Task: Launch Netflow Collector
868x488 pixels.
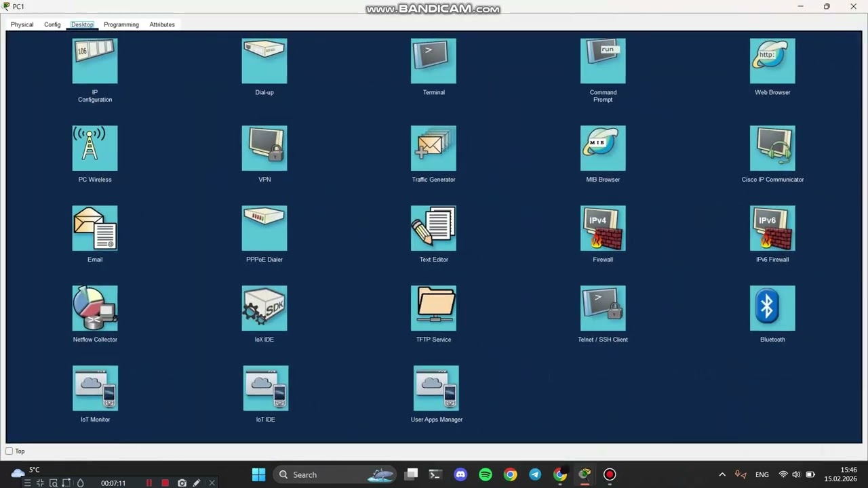Action: (x=95, y=308)
